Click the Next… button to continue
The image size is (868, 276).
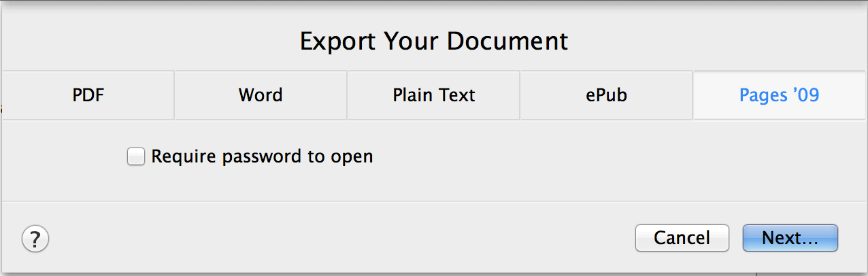point(790,238)
